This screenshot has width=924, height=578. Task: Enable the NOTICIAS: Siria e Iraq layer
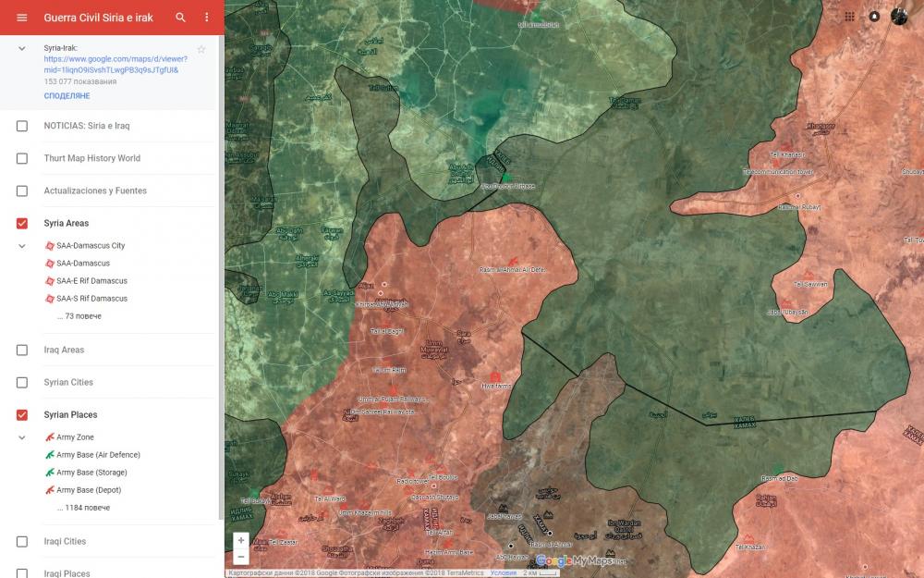pyautogui.click(x=22, y=126)
